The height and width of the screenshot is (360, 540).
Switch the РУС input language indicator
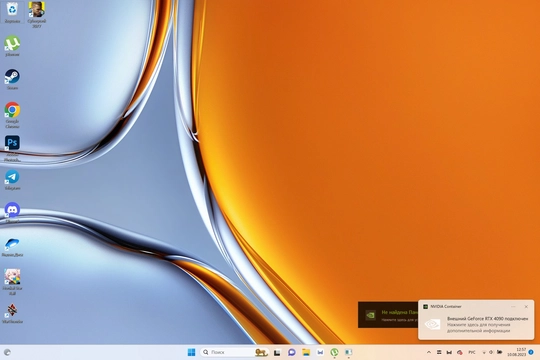(472, 352)
